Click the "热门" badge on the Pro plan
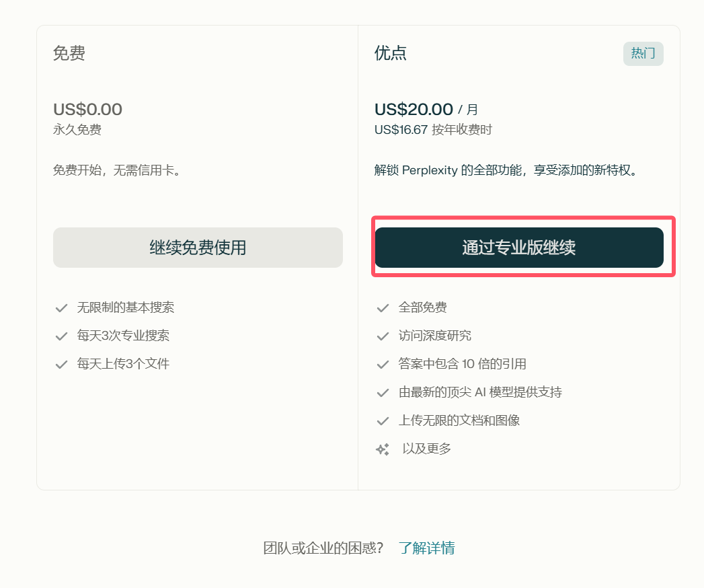The width and height of the screenshot is (704, 588). tap(643, 54)
